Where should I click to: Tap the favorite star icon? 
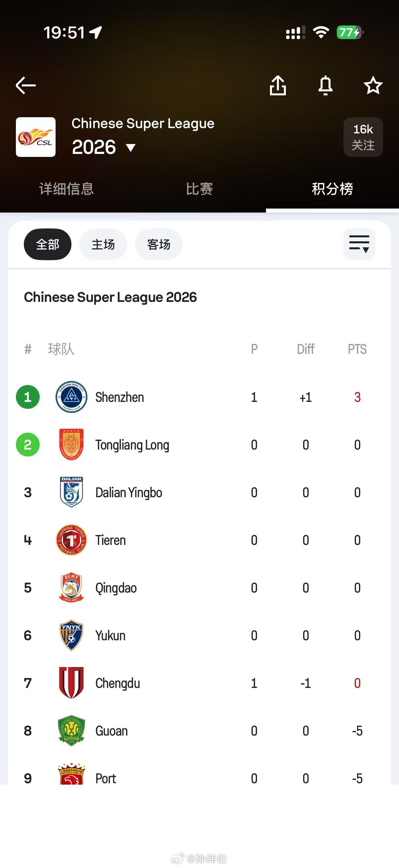(373, 86)
